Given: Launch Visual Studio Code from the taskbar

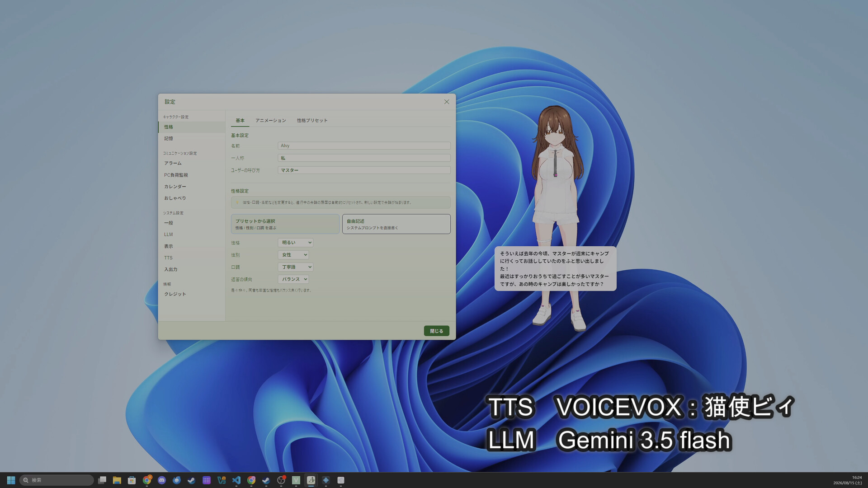Looking at the screenshot, I should click(236, 480).
